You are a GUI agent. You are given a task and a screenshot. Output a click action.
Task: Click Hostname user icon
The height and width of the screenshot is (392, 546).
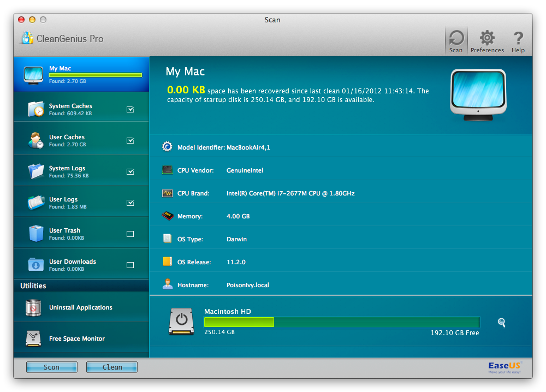(x=168, y=284)
